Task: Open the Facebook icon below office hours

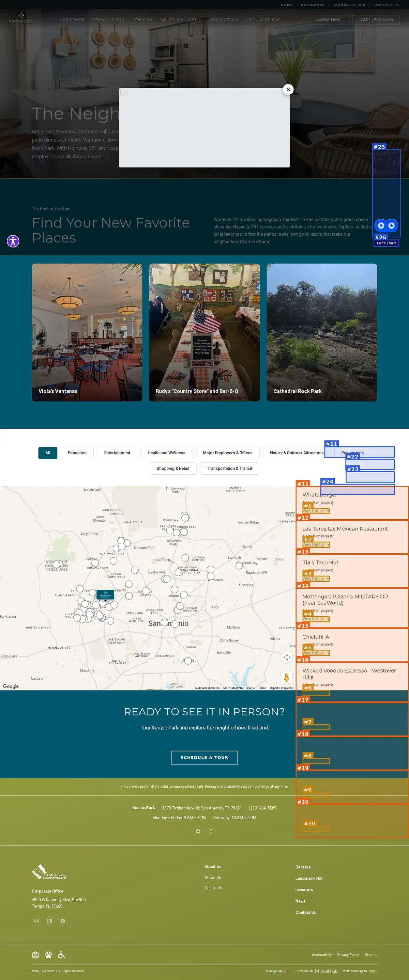Action: coord(198,831)
